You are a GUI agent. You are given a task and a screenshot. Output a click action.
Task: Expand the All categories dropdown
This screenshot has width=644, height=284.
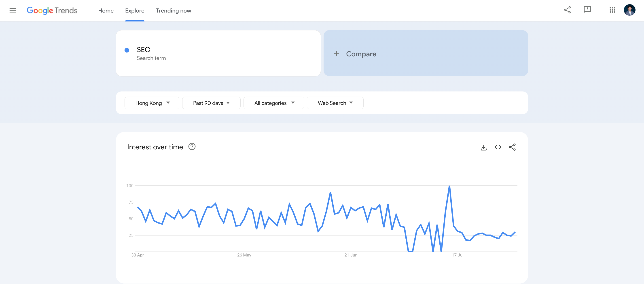[273, 103]
